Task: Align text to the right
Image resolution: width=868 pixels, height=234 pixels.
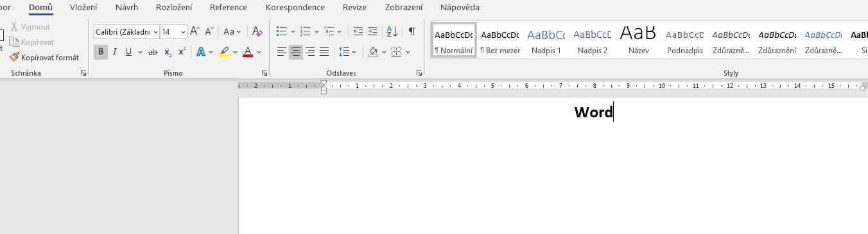Action: (x=310, y=52)
